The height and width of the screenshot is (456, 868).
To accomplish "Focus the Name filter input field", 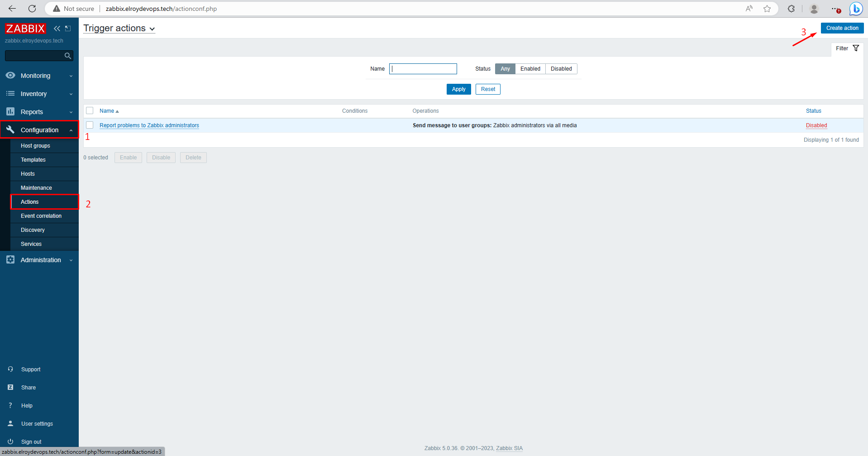I will (423, 69).
